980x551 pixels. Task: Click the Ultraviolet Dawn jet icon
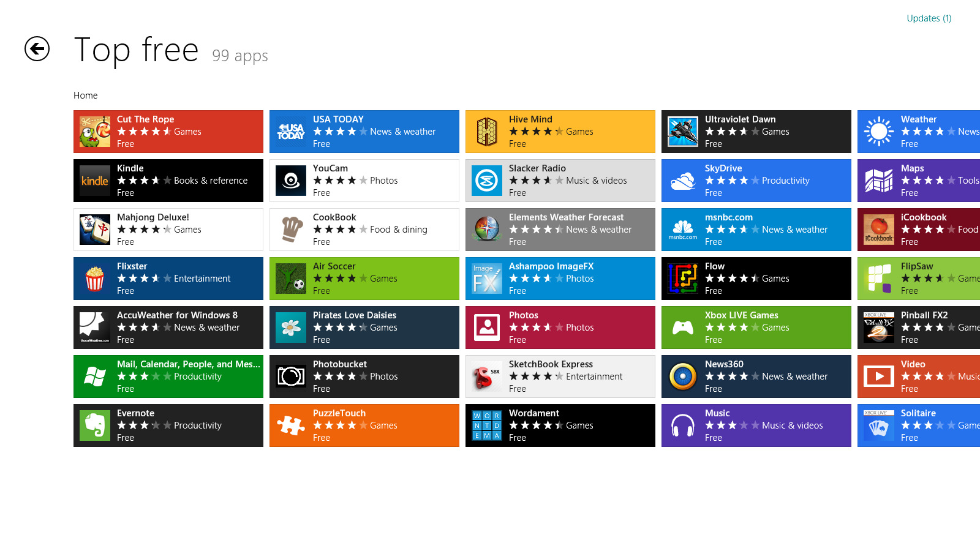coord(683,132)
